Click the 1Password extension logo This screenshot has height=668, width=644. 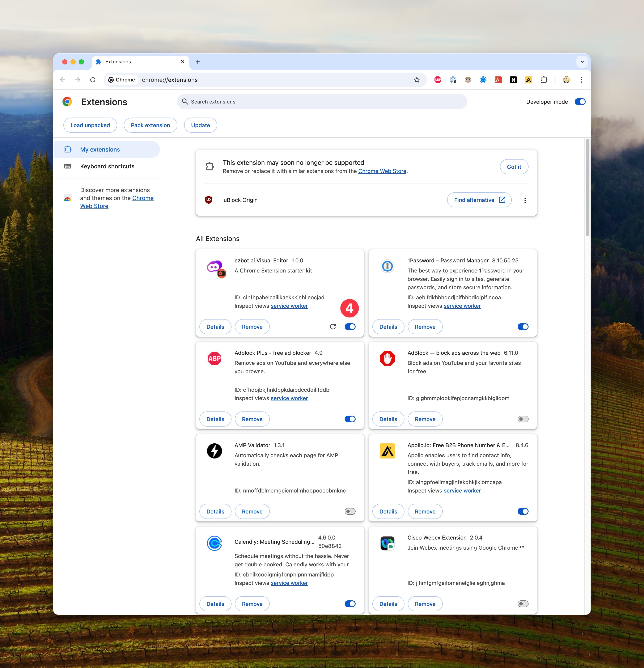[x=387, y=266]
